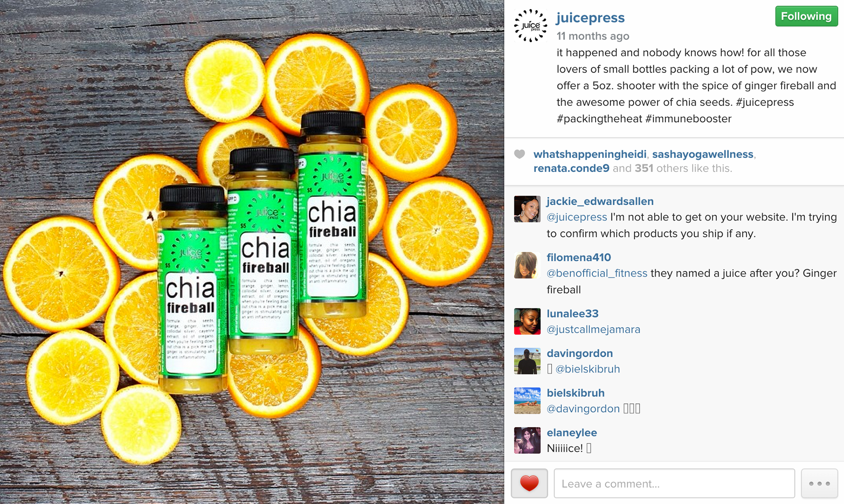Open the chia fireball bottles photo

pyautogui.click(x=252, y=252)
